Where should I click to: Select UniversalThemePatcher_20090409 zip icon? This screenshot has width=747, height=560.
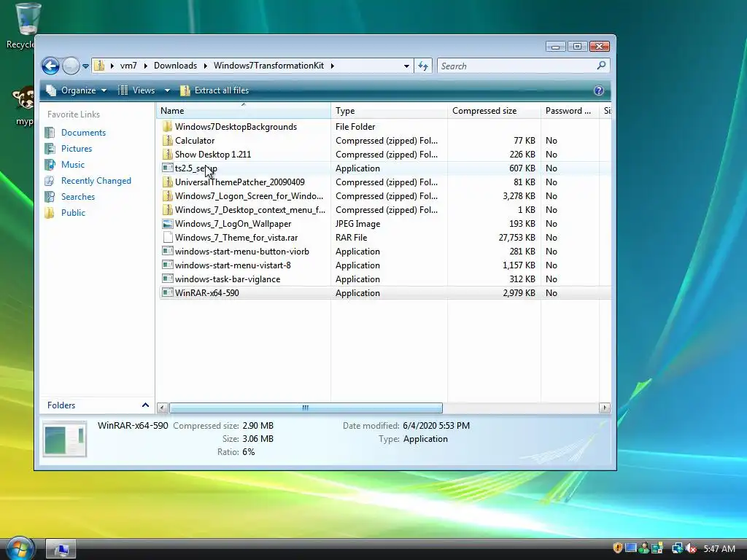pyautogui.click(x=167, y=182)
